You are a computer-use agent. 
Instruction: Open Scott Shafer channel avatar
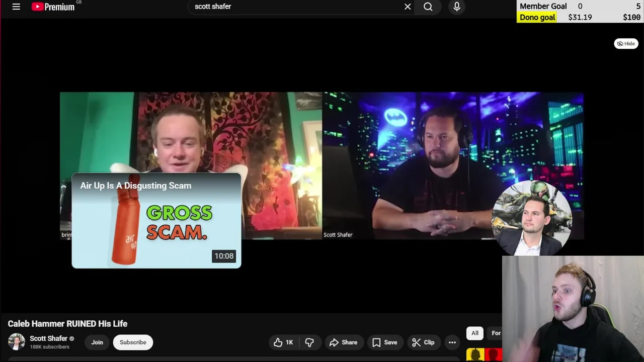(16, 342)
